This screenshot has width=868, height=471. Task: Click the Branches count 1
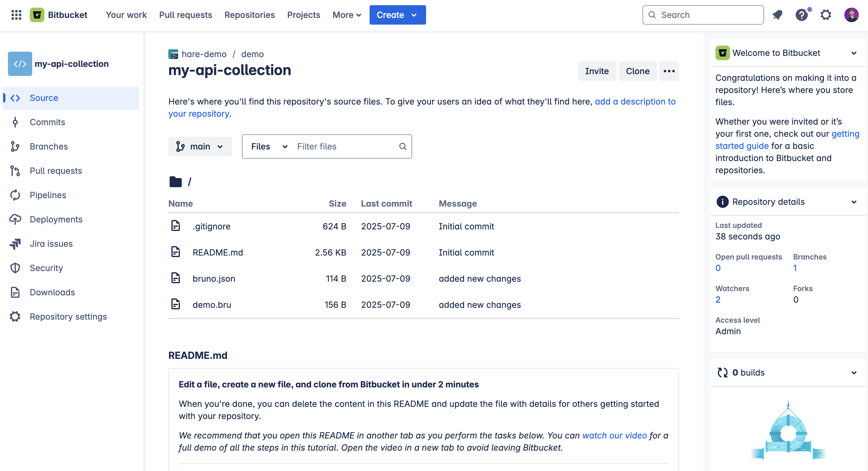(795, 268)
